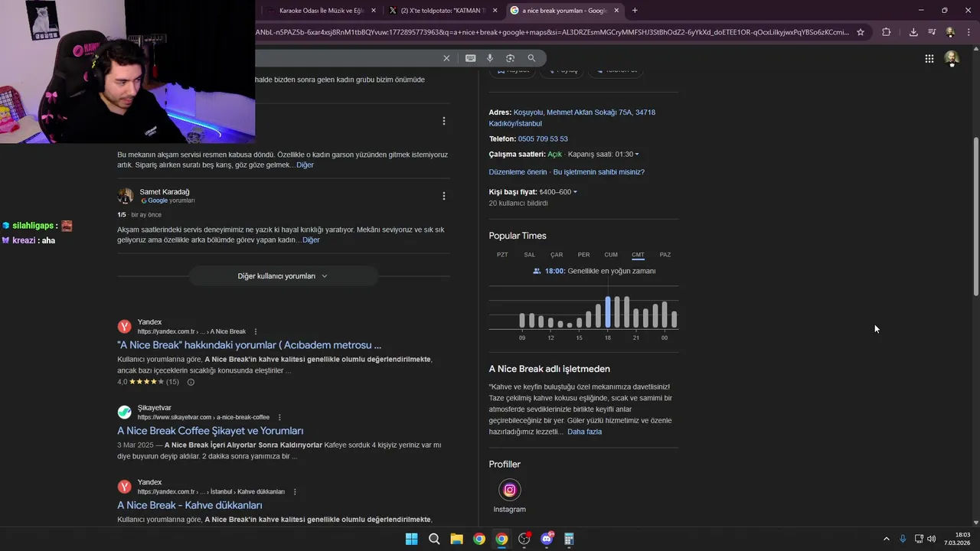The height and width of the screenshot is (551, 980).
Task: Bookmark this page with the star icon
Action: (x=861, y=32)
